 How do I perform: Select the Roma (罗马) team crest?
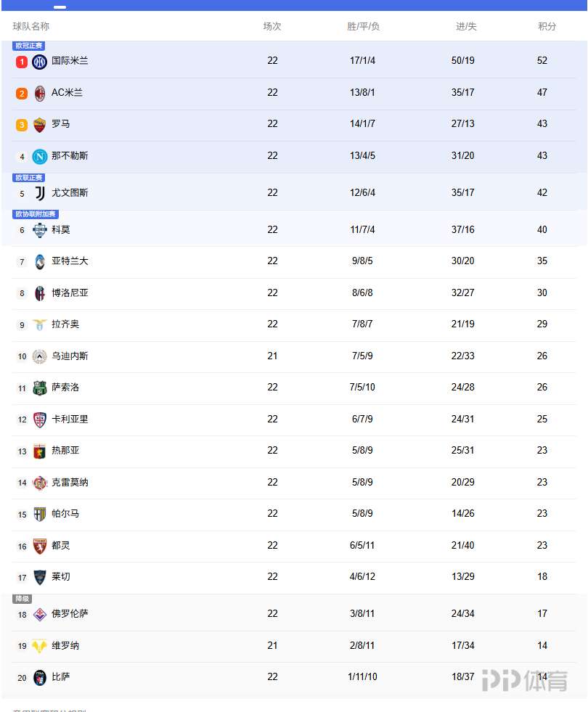point(39,125)
